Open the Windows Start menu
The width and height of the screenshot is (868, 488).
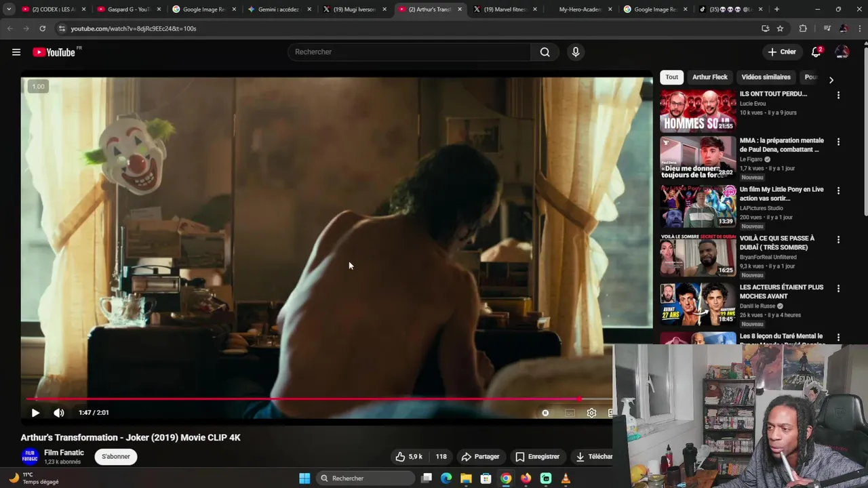[304, 479]
